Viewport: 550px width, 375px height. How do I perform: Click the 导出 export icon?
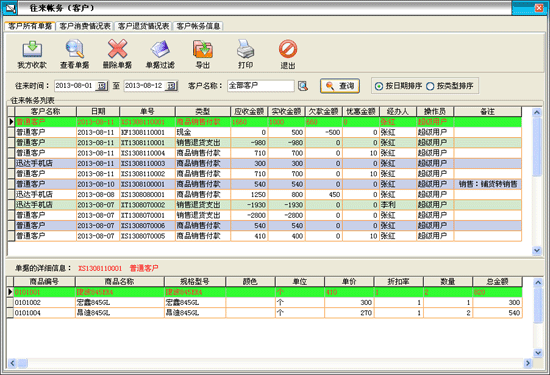tap(202, 49)
